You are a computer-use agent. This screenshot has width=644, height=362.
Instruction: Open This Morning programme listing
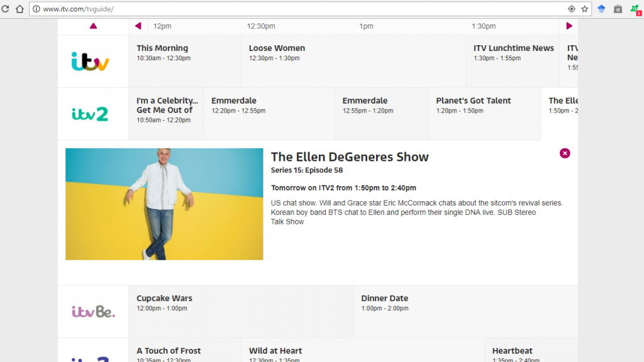point(185,61)
